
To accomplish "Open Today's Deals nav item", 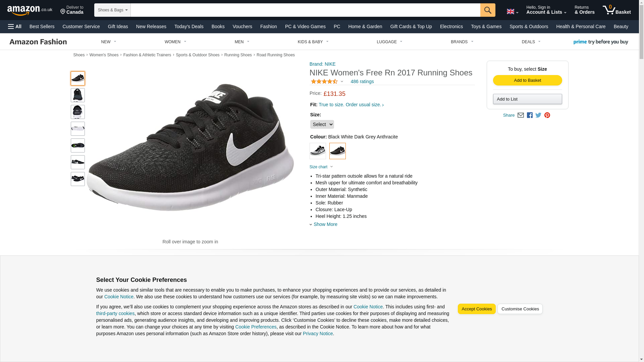I will pos(189,26).
